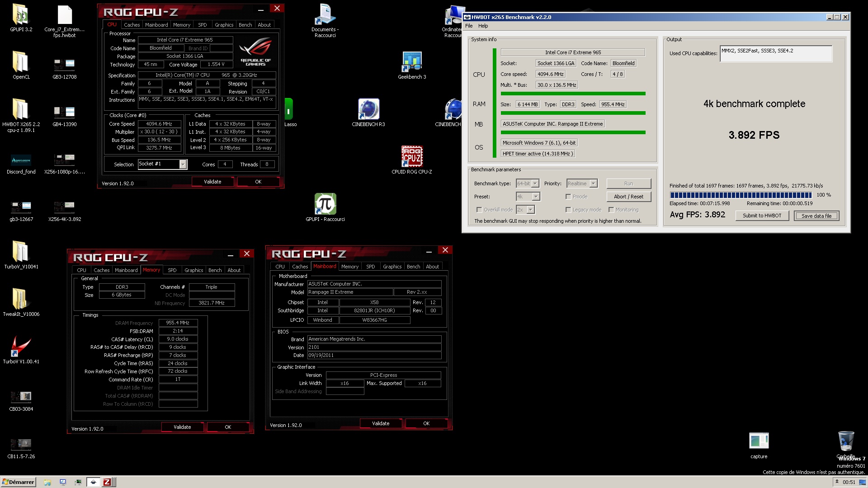The image size is (868, 488).
Task: Launch Geekbench 3 shortcut
Action: click(412, 66)
